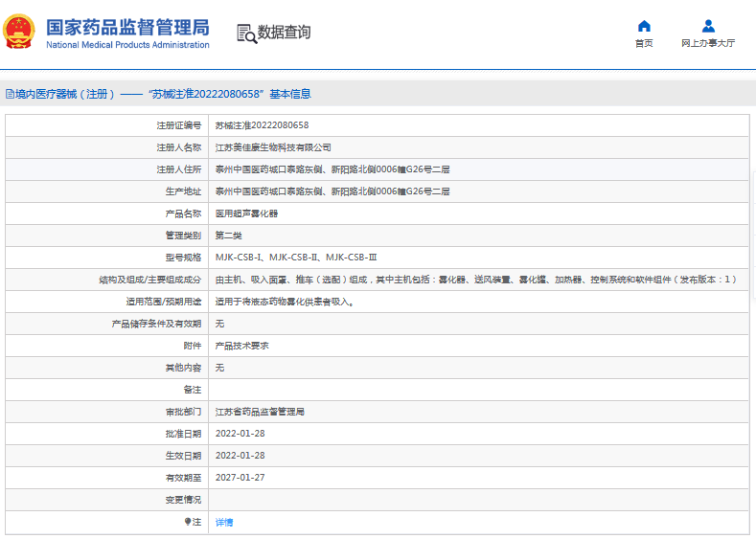Click the 国家药品监督管理局 title text
This screenshot has width=756, height=539.
pos(126,27)
